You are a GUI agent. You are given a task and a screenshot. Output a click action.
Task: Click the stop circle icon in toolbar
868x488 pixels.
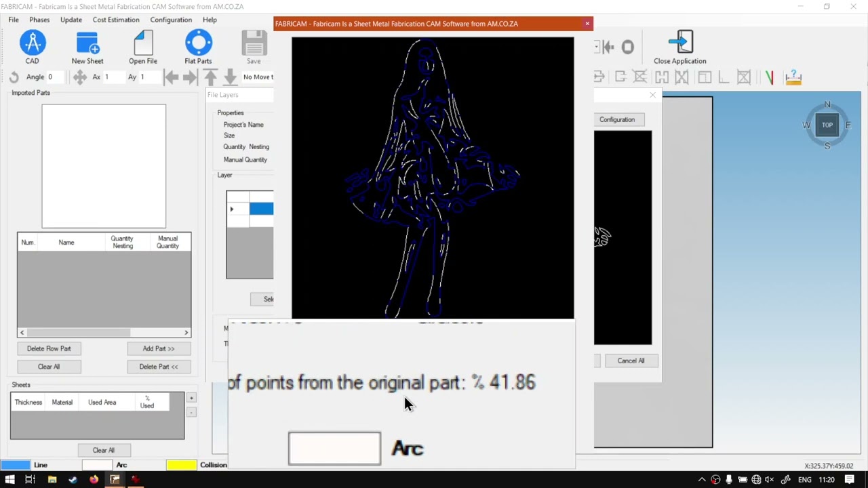[x=628, y=47]
